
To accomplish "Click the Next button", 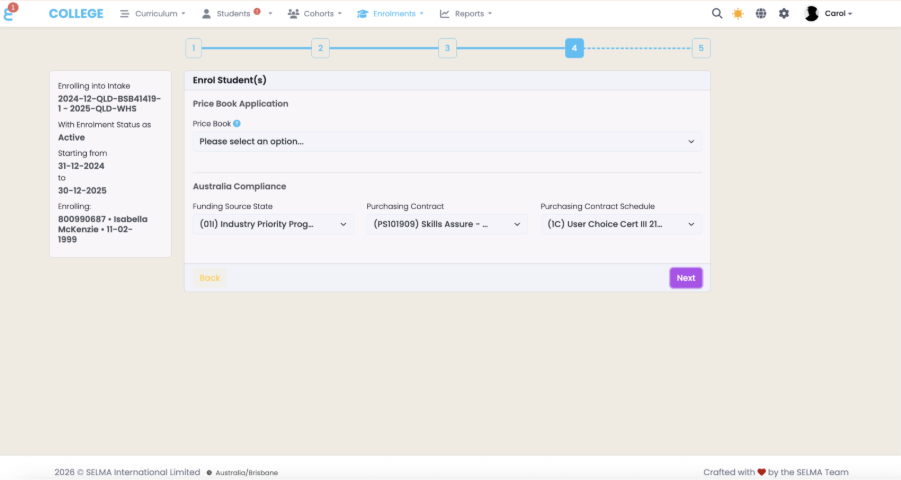I will point(685,278).
